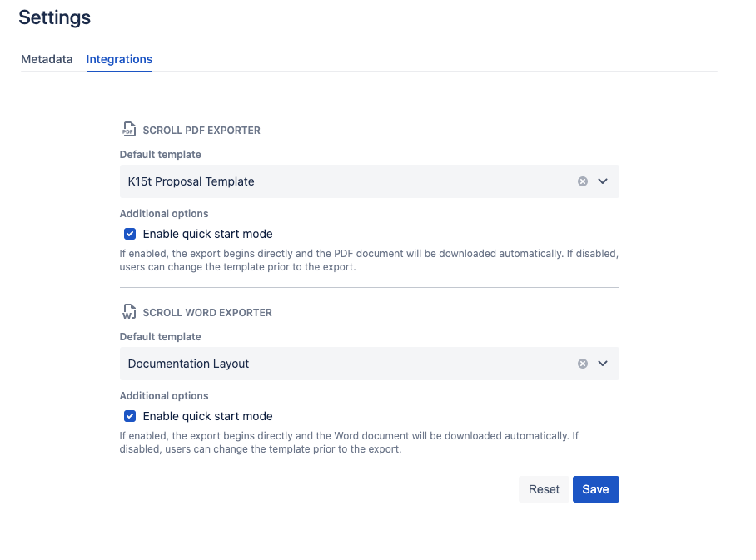Switch to the Metadata tab
This screenshot has width=756, height=560.
47,59
